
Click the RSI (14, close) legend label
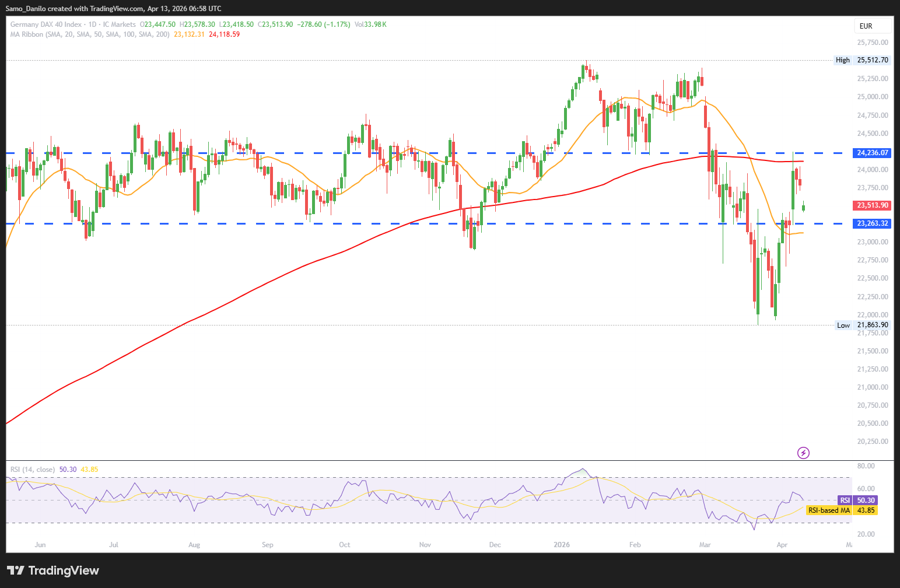click(32, 470)
